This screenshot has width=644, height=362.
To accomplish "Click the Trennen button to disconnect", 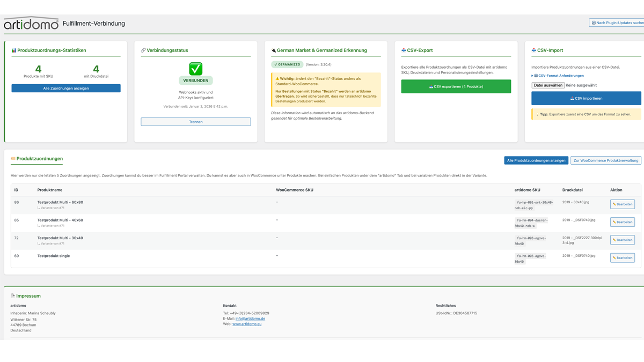I will coord(196,121).
